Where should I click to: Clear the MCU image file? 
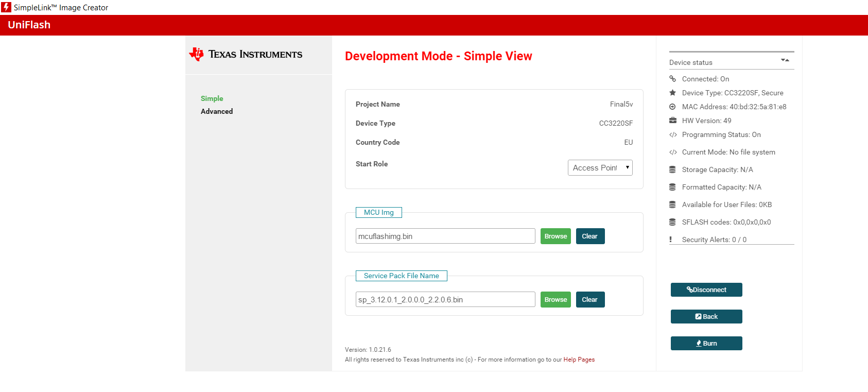coord(590,236)
